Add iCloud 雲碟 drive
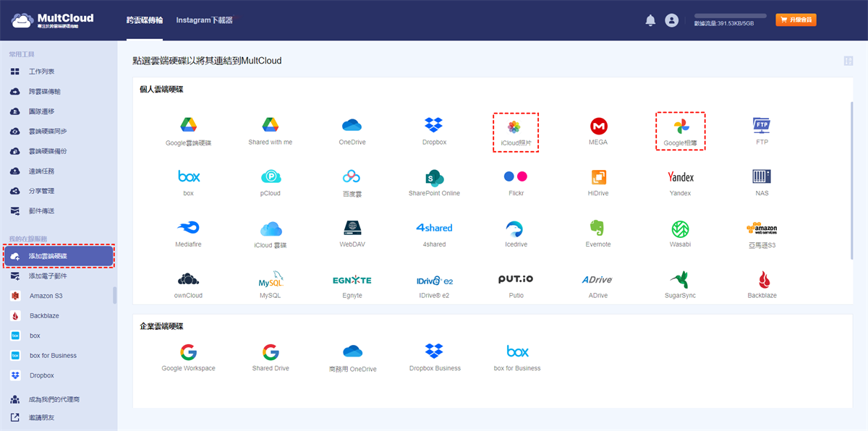Viewport: 868px width, 431px height. click(271, 234)
